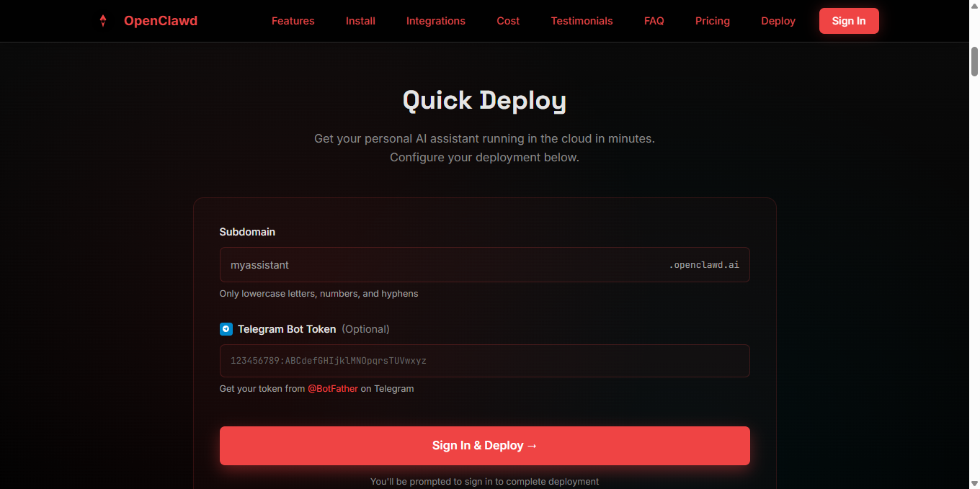Select Deploy in the top navigation
Viewport: 980px width, 489px height.
778,21
